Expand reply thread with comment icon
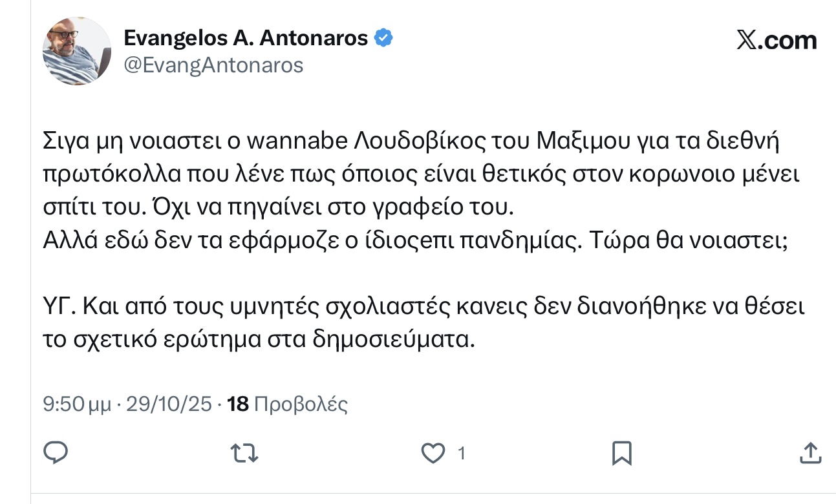This screenshot has width=836, height=504. coord(56,453)
